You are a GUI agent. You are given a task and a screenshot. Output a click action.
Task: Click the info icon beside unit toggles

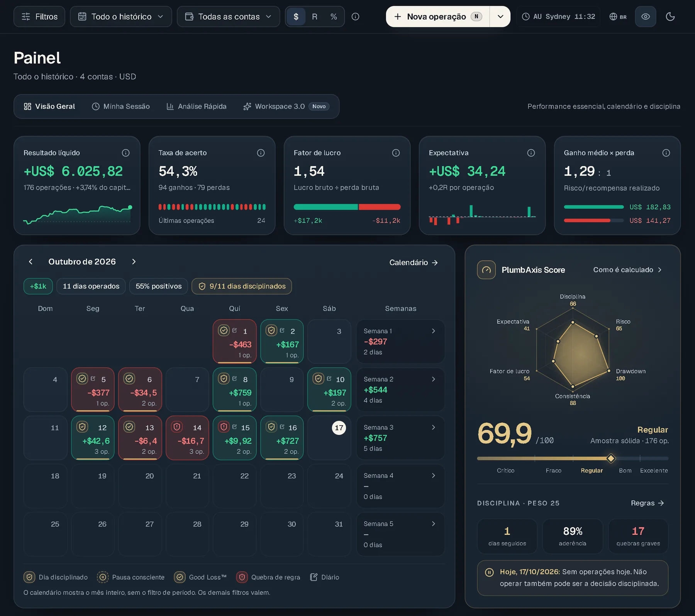tap(356, 17)
